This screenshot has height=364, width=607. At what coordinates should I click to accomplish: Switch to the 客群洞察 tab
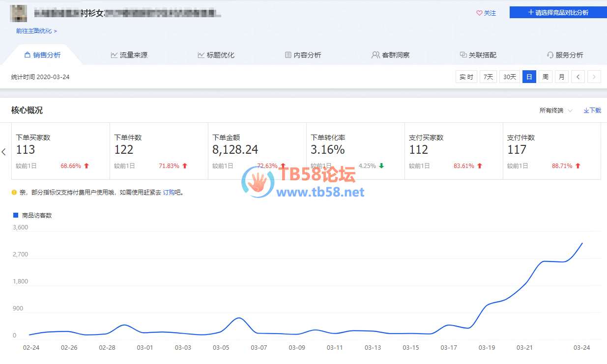(x=390, y=55)
